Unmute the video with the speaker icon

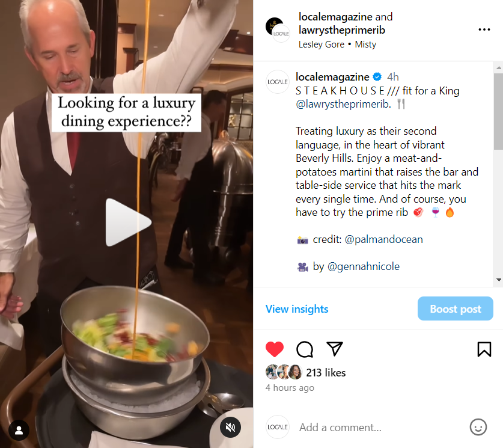click(230, 427)
